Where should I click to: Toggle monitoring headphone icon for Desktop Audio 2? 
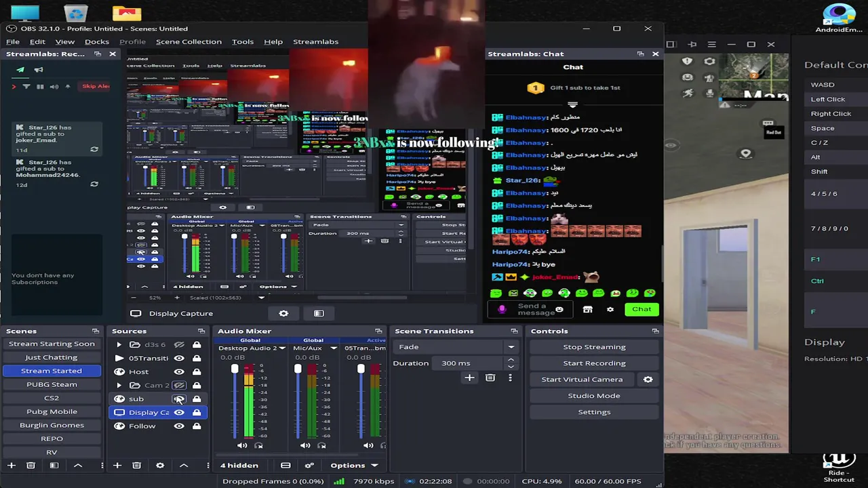click(x=258, y=445)
